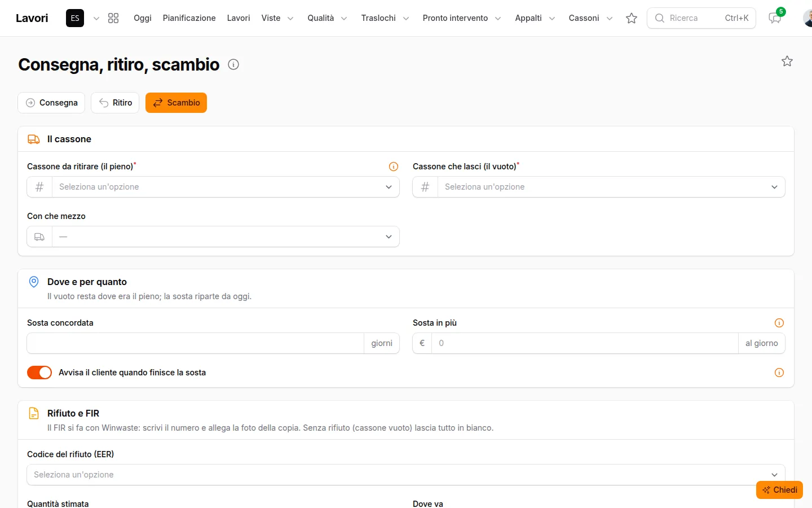The image size is (812, 508).
Task: Open the Appalti menu
Action: [535, 18]
